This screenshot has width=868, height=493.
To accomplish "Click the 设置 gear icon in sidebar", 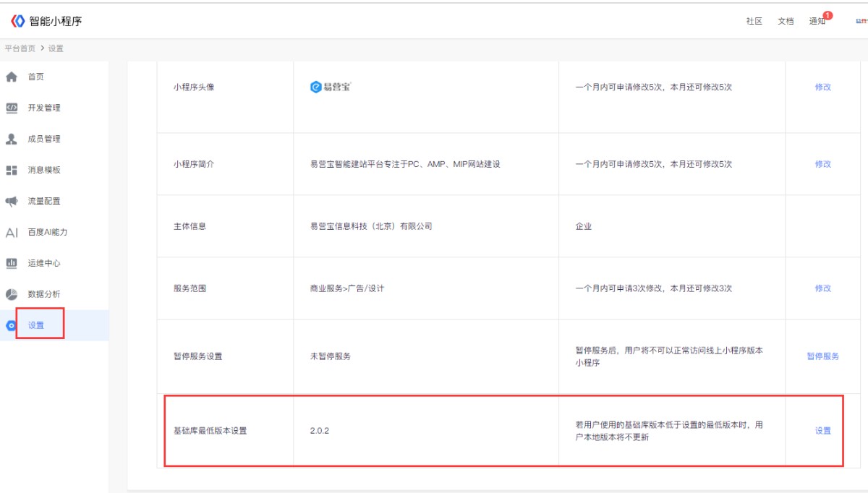I will point(11,325).
